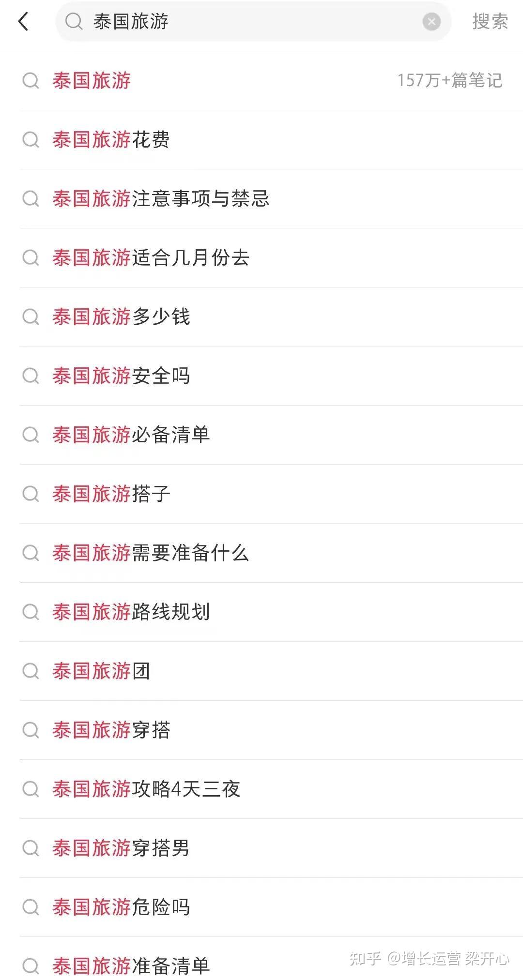This screenshot has width=523, height=980.
Task: Click search icon beside 泰国旅游攻略4天三夜
Action: coord(31,789)
